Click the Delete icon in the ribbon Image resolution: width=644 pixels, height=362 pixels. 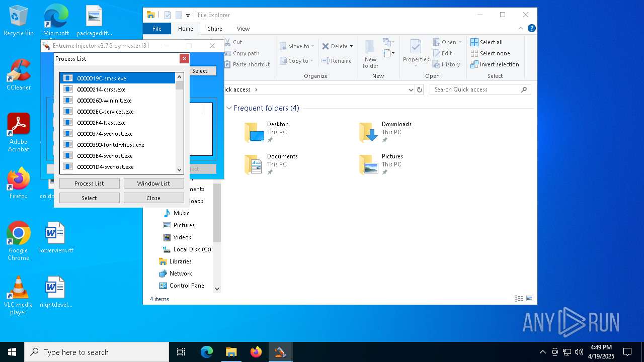[x=326, y=46]
